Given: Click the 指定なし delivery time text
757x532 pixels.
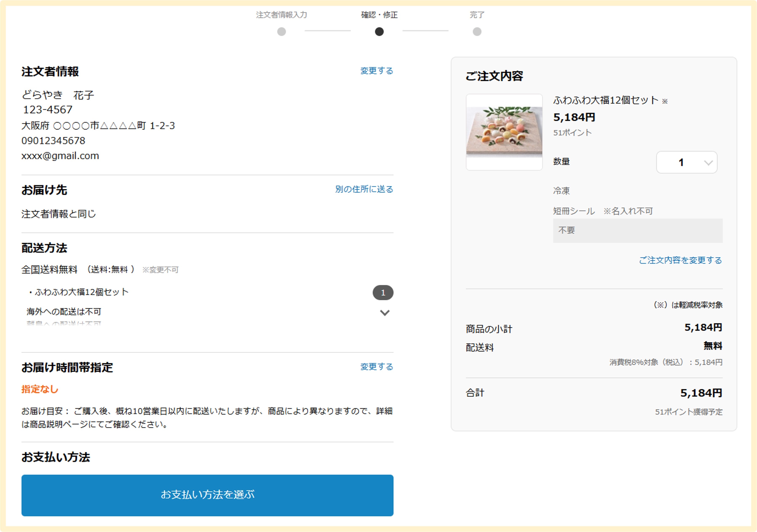Looking at the screenshot, I should [40, 389].
